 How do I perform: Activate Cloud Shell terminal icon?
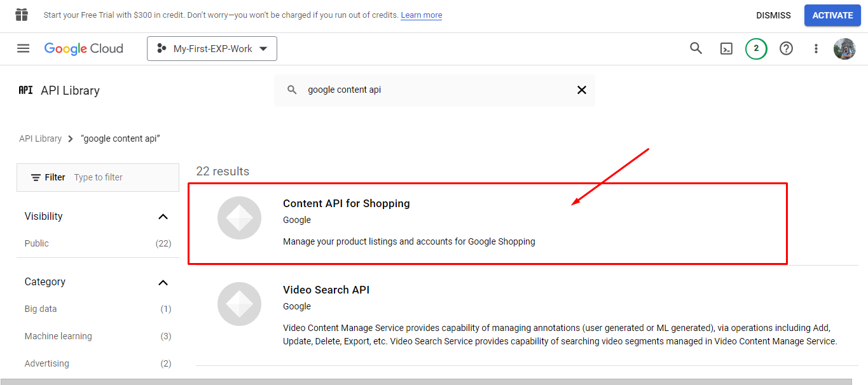(x=726, y=48)
